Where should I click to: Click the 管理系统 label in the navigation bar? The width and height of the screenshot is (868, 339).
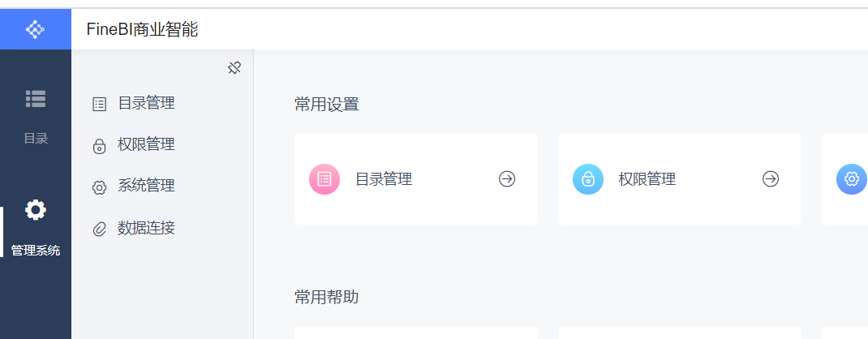point(36,251)
